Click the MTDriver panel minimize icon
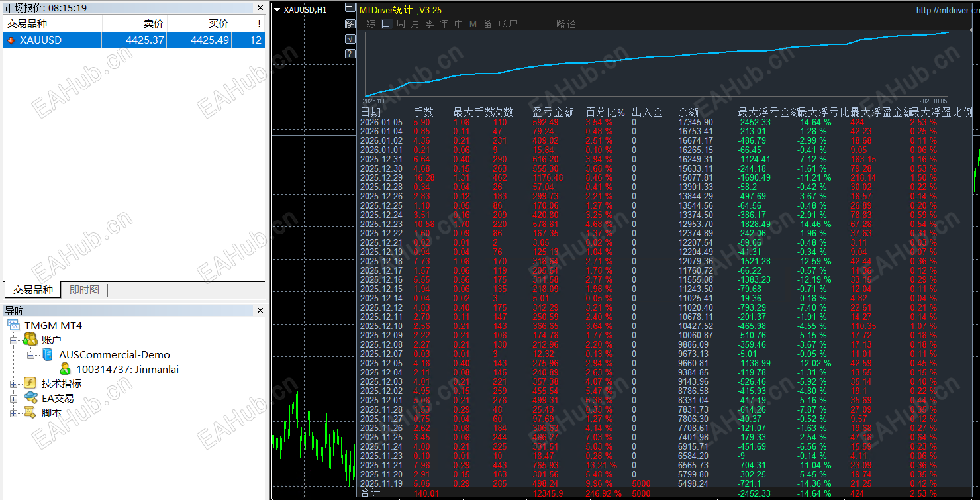 [350, 9]
